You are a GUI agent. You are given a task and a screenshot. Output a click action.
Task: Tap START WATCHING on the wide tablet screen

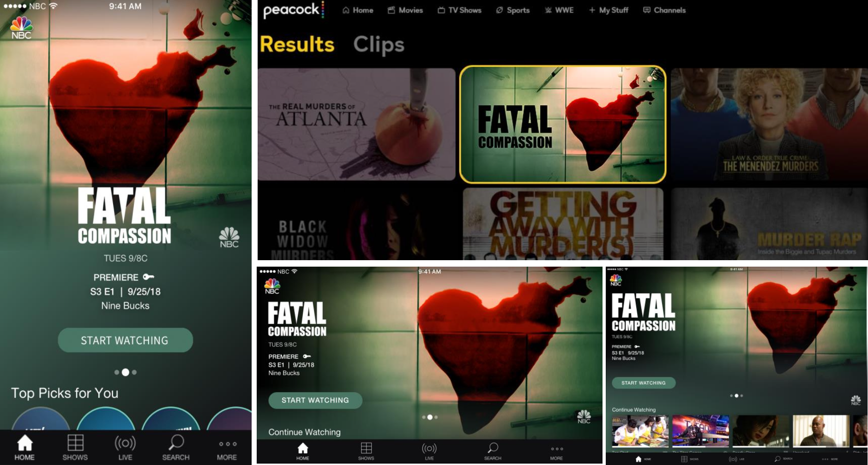point(315,400)
